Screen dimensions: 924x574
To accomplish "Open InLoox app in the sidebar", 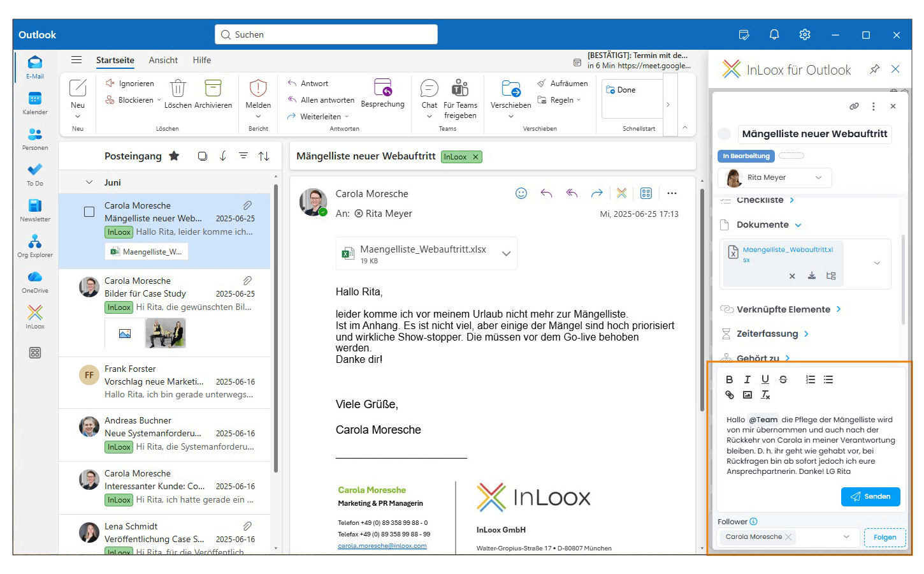I will click(35, 317).
